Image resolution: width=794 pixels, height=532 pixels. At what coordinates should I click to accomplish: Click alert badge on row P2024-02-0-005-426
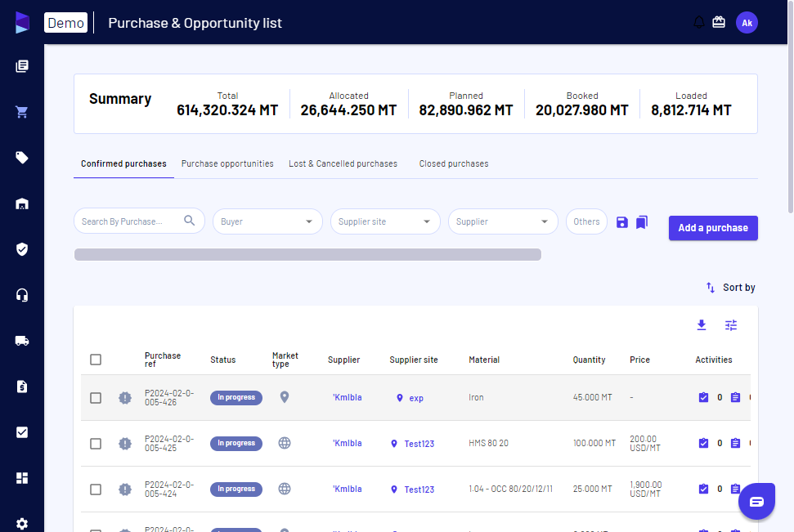point(125,398)
